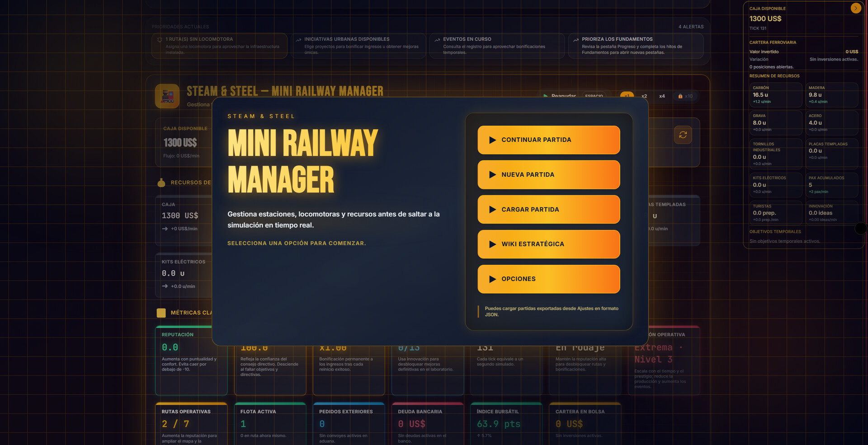The image size is (868, 445).
Task: Click the trend icon beside Prioriza los Fundamentos
Action: click(576, 40)
